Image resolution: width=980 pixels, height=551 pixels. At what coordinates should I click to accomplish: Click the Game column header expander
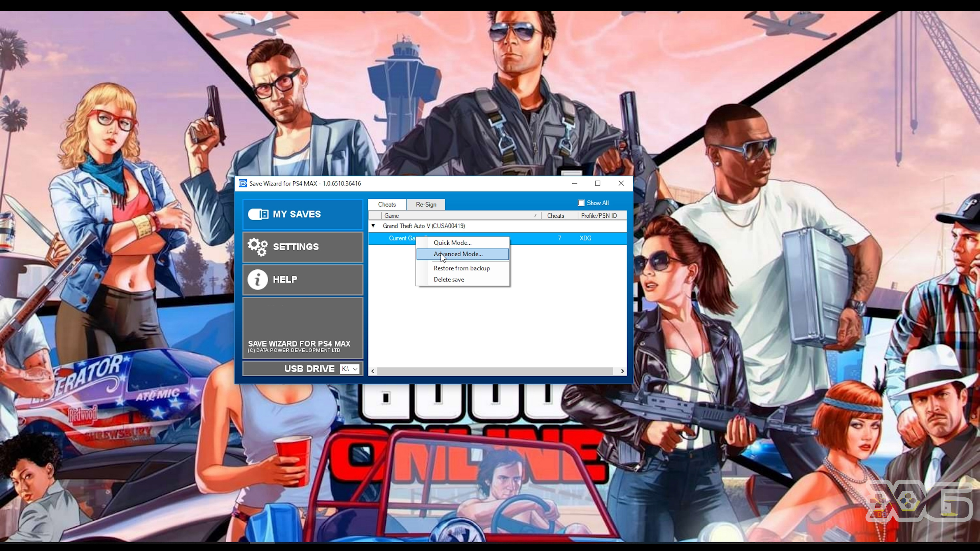535,215
